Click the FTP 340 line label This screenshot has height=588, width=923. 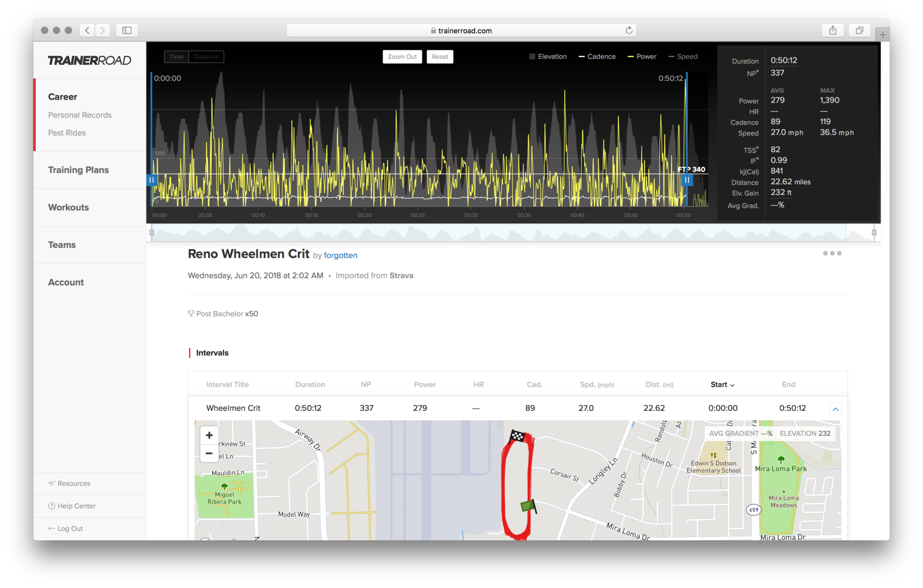point(691,169)
